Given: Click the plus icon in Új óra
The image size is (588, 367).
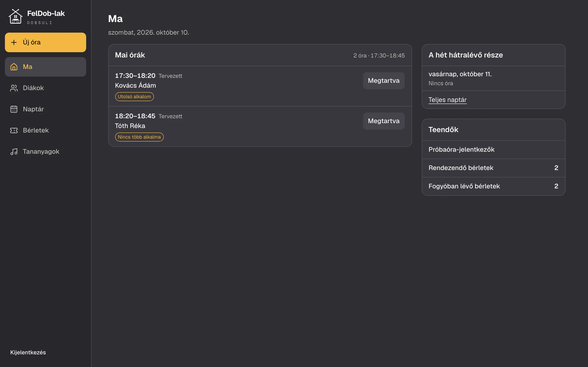Looking at the screenshot, I should pos(14,42).
